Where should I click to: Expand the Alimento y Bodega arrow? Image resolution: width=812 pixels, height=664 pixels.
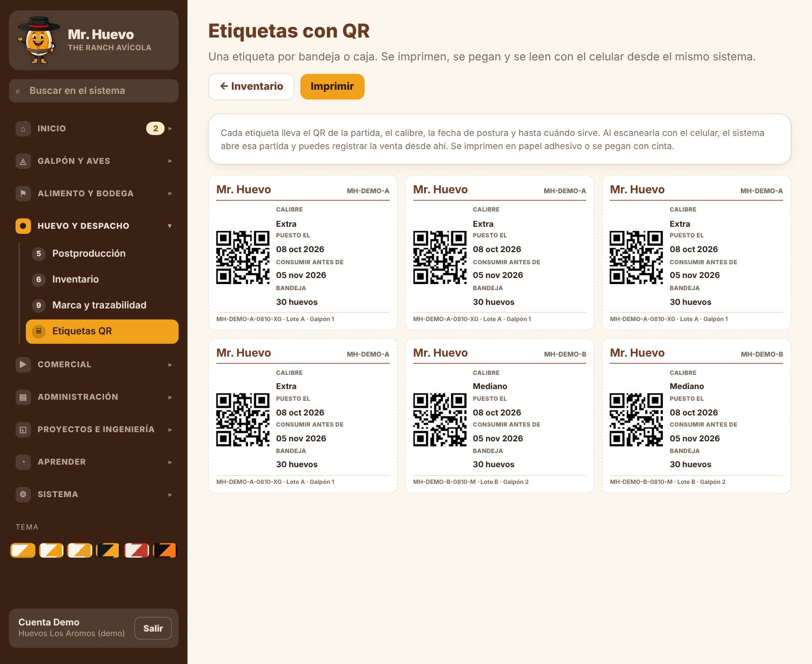pos(170,194)
